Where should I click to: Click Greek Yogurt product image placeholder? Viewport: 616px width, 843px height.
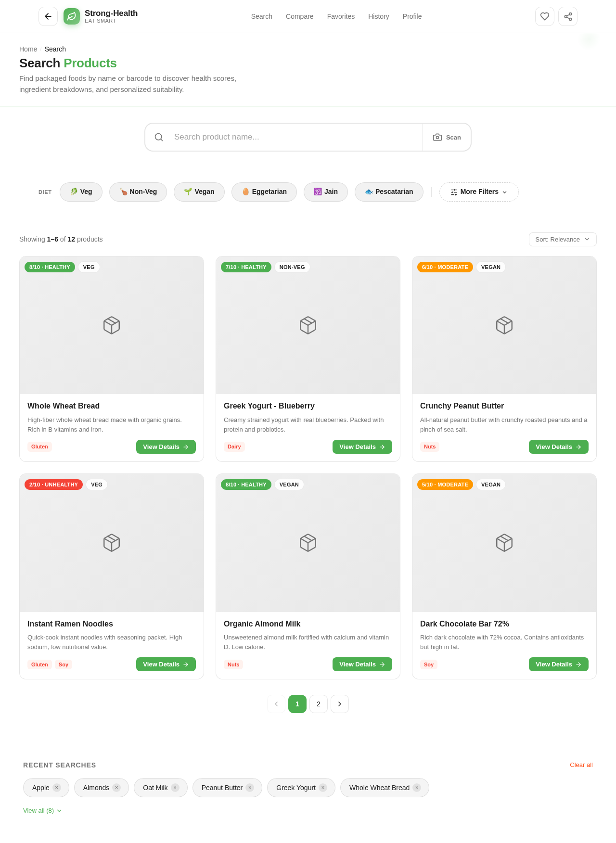pyautogui.click(x=308, y=325)
